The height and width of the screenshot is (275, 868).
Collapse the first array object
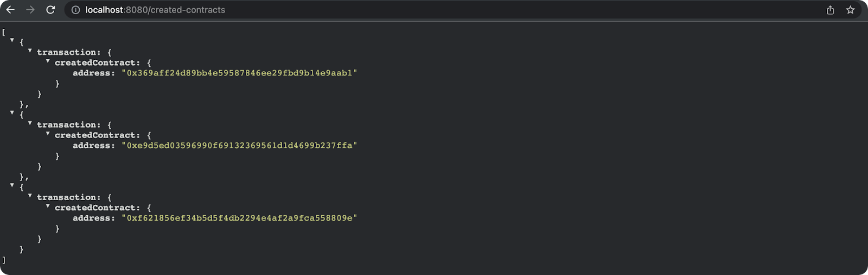12,40
